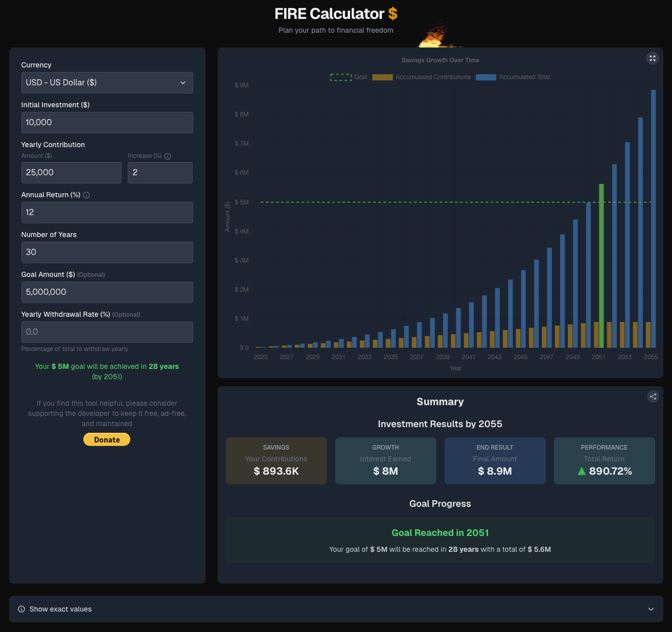Click the Annual Return info icon
Viewport: 672px width, 632px height.
[86, 195]
